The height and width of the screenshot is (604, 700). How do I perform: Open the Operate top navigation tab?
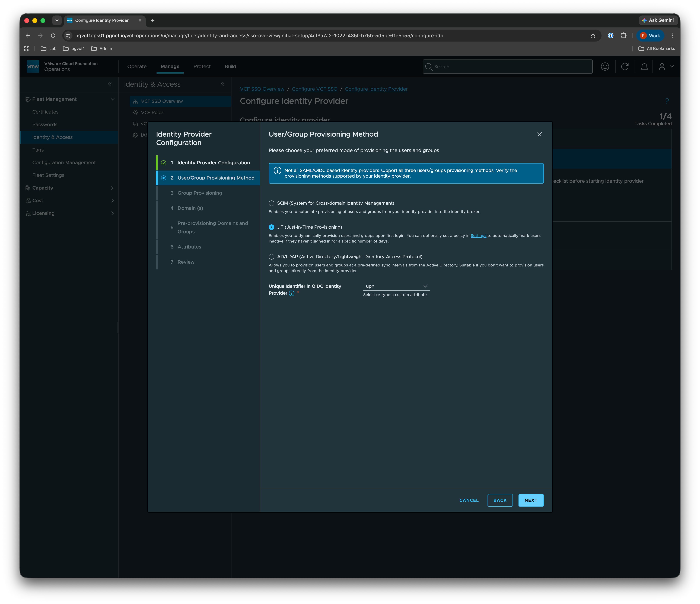pyautogui.click(x=137, y=67)
